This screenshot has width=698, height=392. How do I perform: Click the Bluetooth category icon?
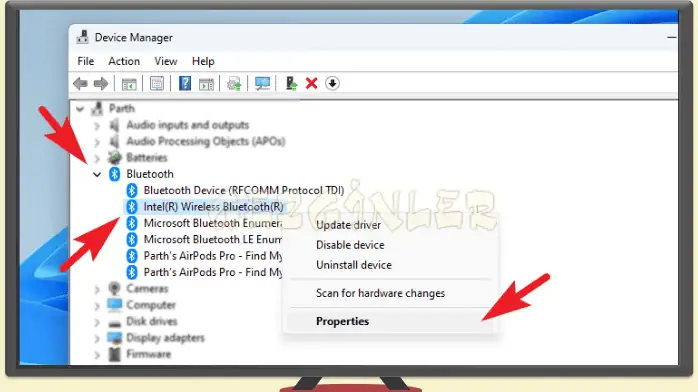[x=114, y=174]
